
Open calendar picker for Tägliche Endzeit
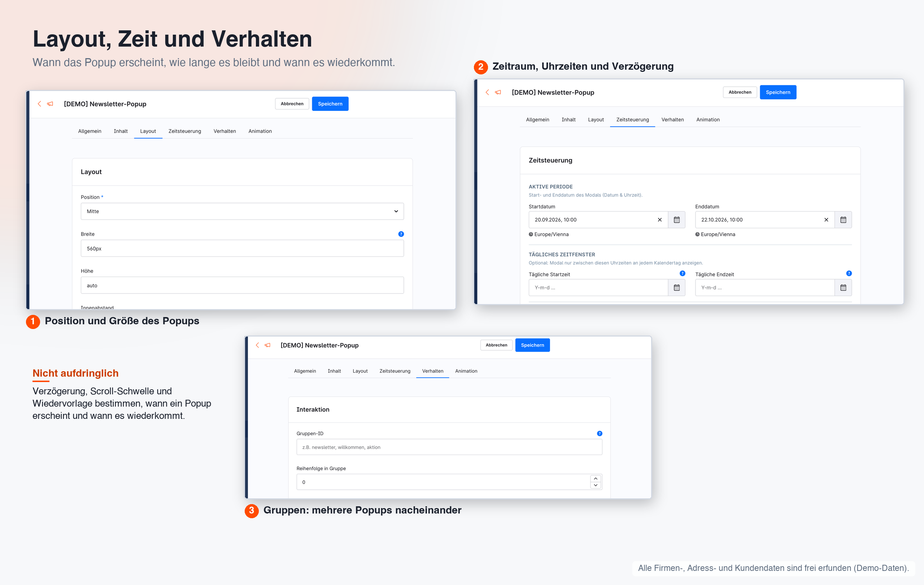click(844, 287)
